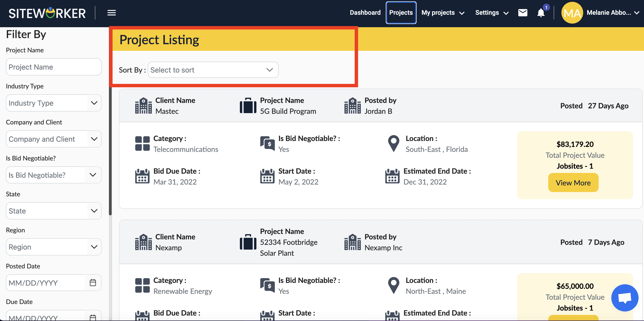Open the State filter dropdown
Screen dimensions: 644x321
click(x=54, y=211)
